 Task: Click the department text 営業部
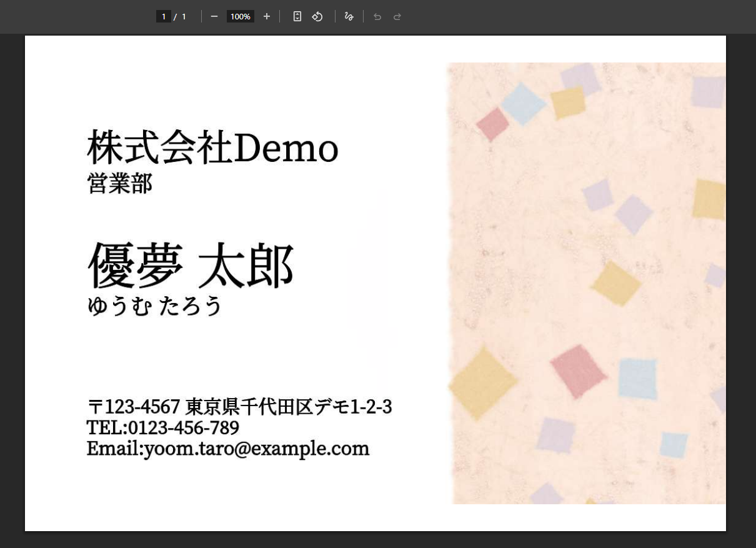click(119, 184)
